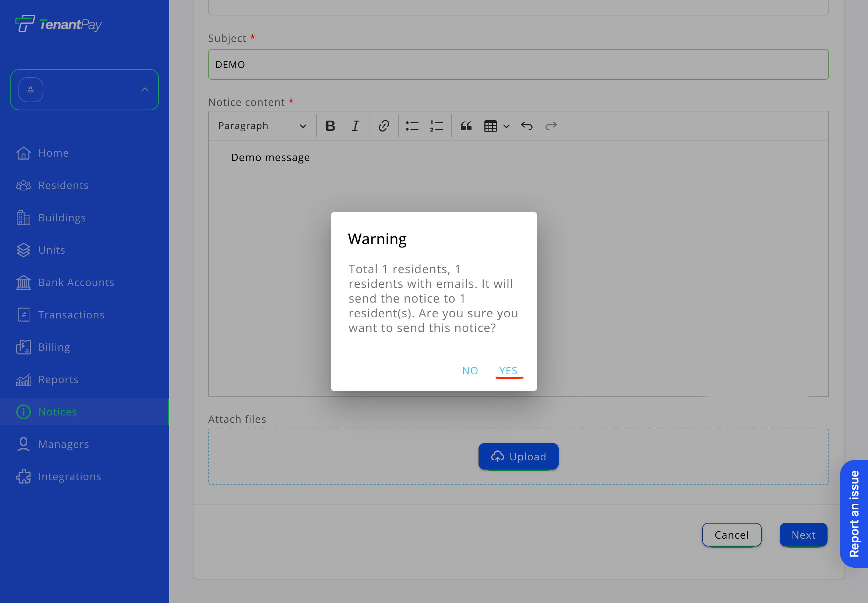
Task: Open the Paragraph style dropdown
Action: click(262, 126)
